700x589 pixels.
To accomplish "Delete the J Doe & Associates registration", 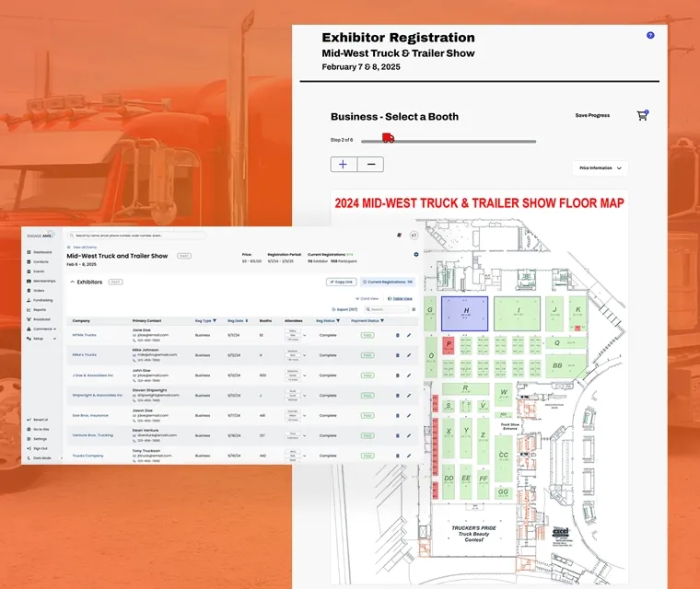I will tap(398, 375).
